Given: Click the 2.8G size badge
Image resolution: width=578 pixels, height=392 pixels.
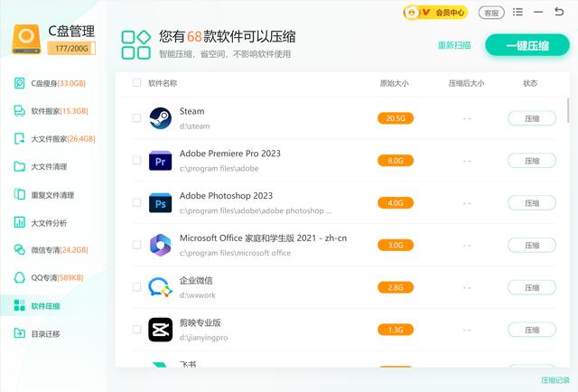Looking at the screenshot, I should point(396,287).
